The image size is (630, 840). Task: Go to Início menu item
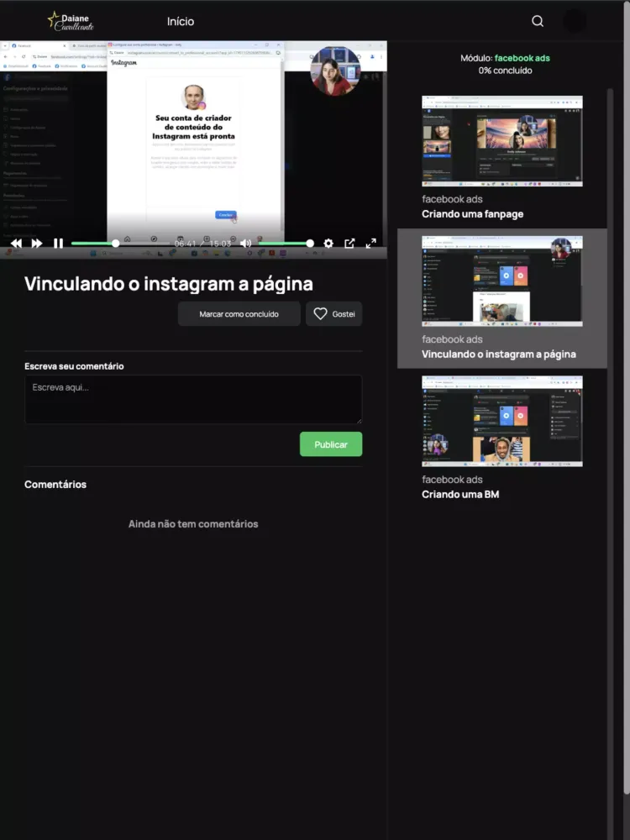click(x=180, y=22)
